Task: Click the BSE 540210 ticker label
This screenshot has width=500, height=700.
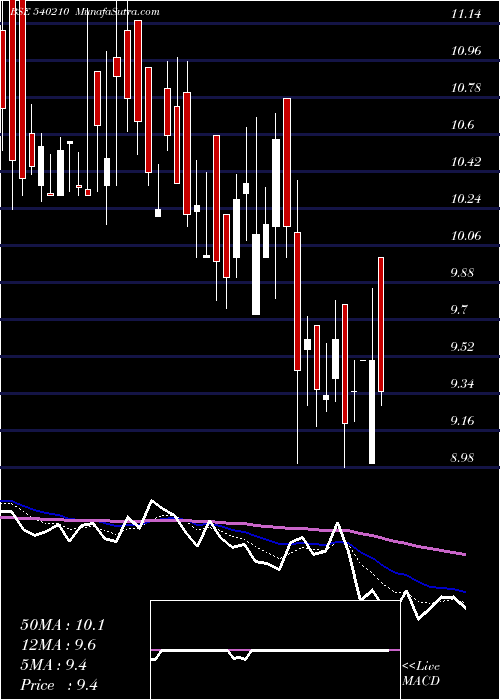Action: [39, 12]
